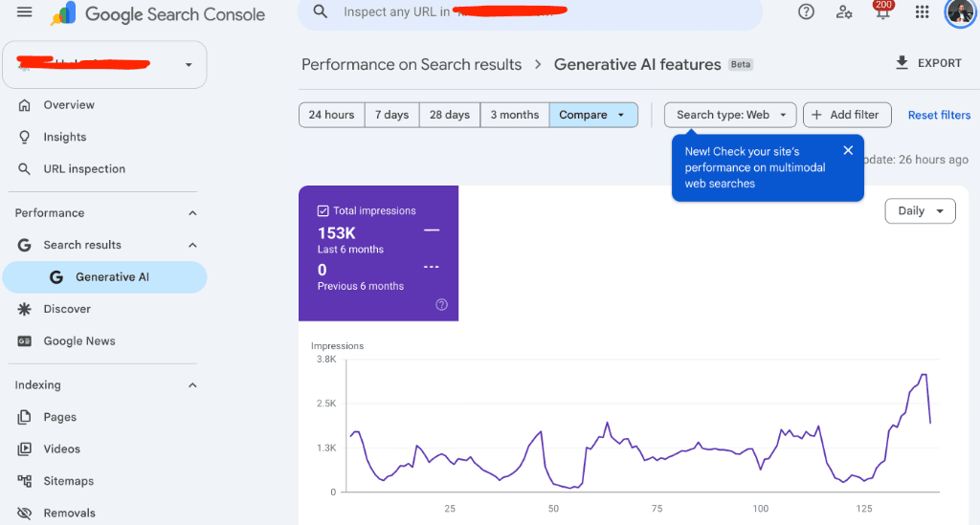Collapse the Performance section
980x525 pixels.
click(x=192, y=213)
